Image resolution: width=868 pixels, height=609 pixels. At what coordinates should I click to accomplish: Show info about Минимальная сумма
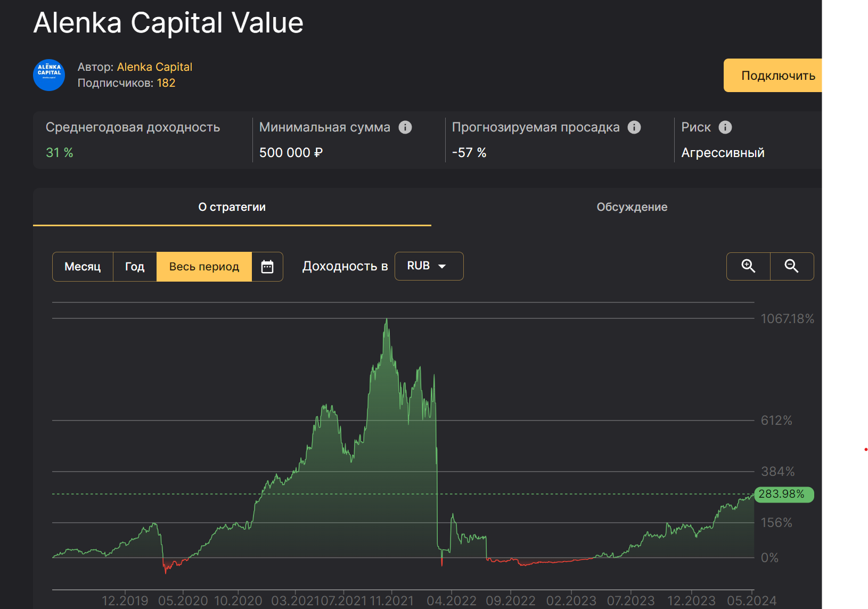tap(405, 127)
